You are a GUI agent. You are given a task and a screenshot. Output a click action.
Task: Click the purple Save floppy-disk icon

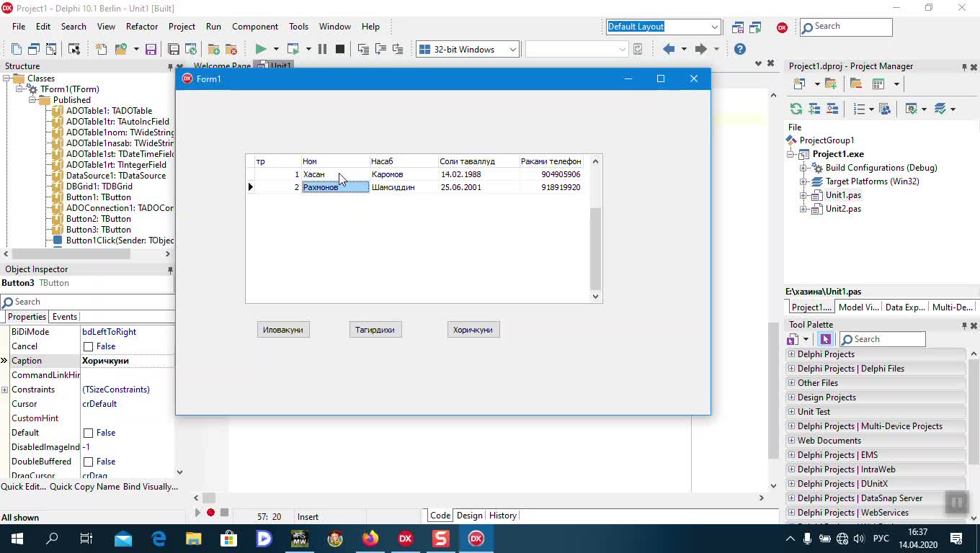tap(151, 49)
